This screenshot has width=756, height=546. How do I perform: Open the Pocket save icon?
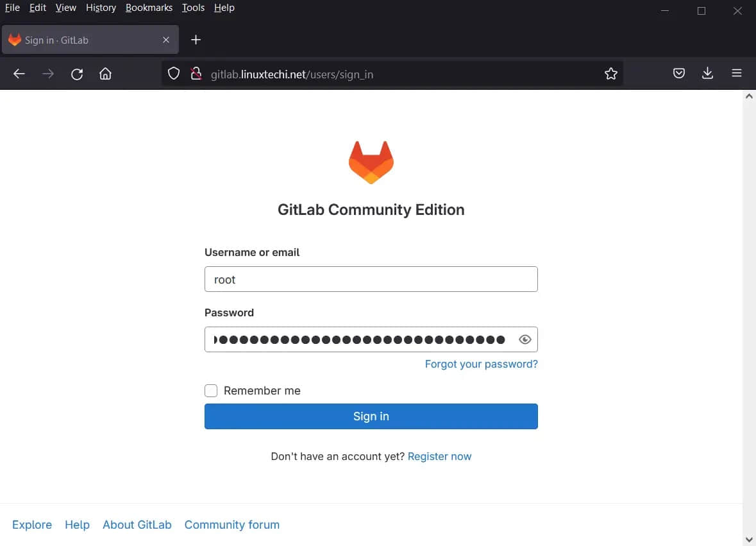(679, 74)
